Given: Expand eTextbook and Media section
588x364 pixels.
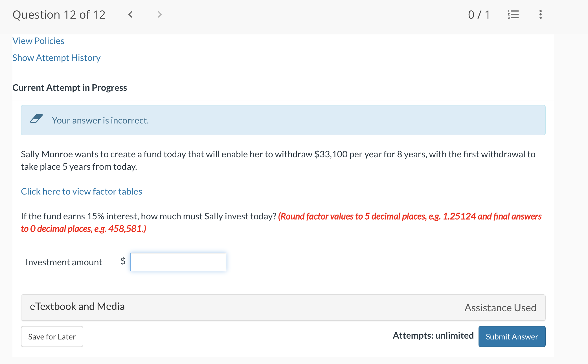Looking at the screenshot, I should [77, 306].
